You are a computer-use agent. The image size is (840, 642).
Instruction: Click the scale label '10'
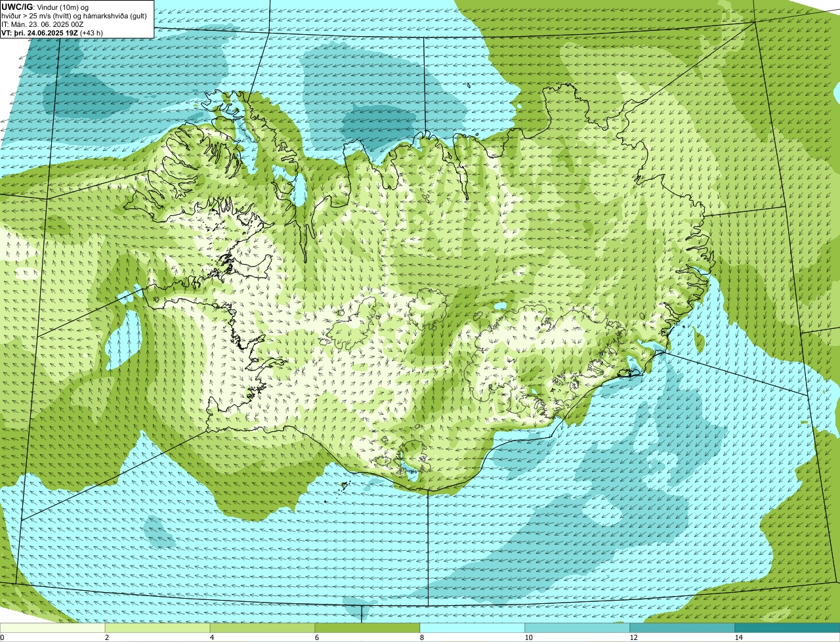coord(528,637)
